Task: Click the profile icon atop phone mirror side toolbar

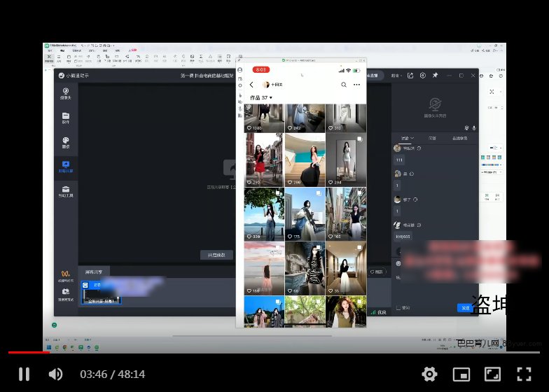Action: click(239, 70)
